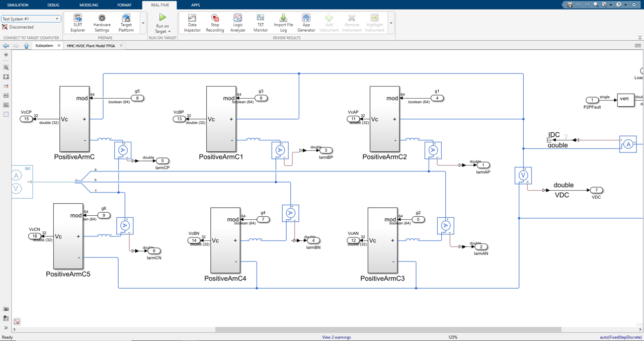The height and width of the screenshot is (341, 644).
Task: Click Run on Target play button
Action: click(163, 18)
